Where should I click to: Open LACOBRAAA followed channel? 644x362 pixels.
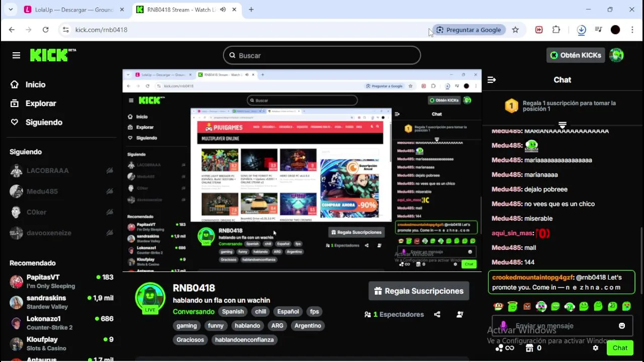[61, 171]
